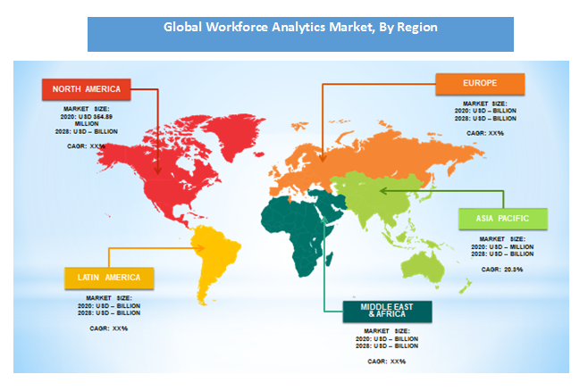Select the Asia Pacific label box
The image size is (588, 391).
point(503,219)
